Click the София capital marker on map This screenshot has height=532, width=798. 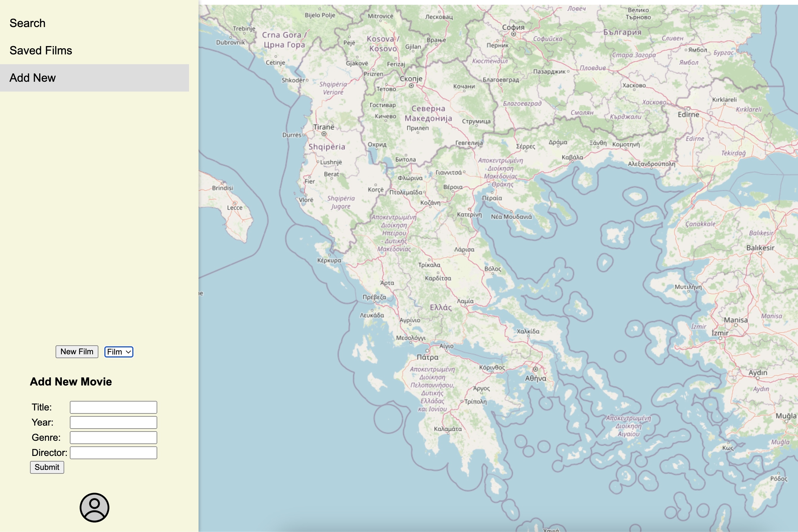[x=513, y=34]
